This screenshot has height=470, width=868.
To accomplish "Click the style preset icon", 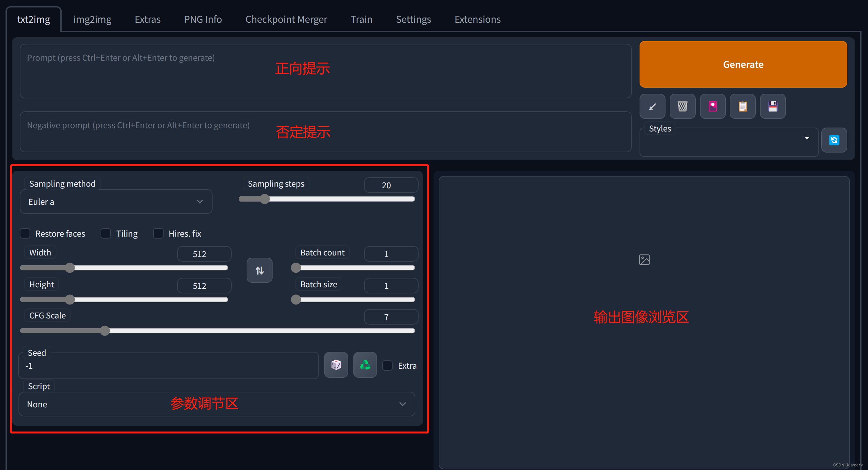I will click(713, 106).
